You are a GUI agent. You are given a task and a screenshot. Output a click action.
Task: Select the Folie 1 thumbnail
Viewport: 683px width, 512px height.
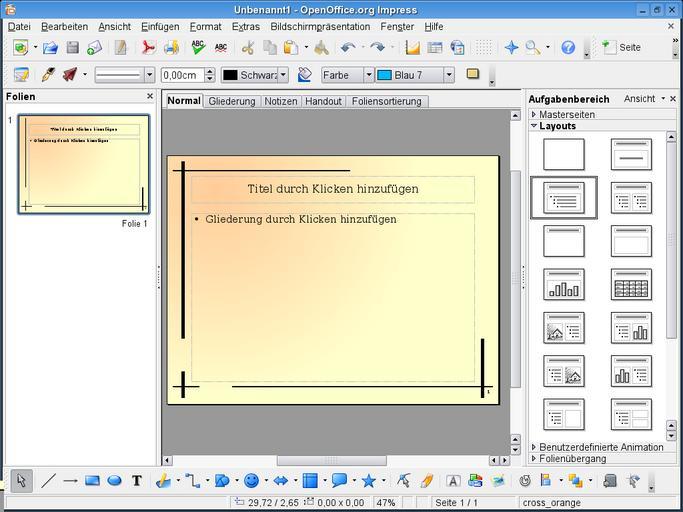pos(83,164)
